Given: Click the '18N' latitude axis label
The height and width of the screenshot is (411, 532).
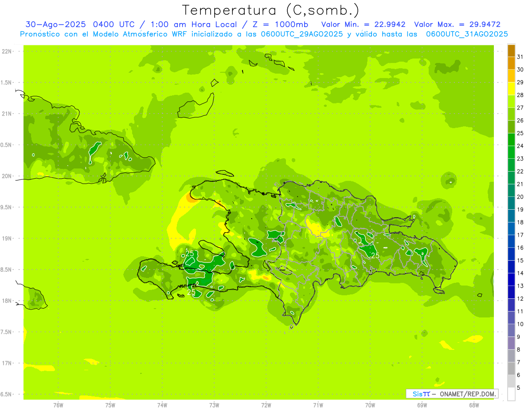Looking at the screenshot, I should pos(6,301).
